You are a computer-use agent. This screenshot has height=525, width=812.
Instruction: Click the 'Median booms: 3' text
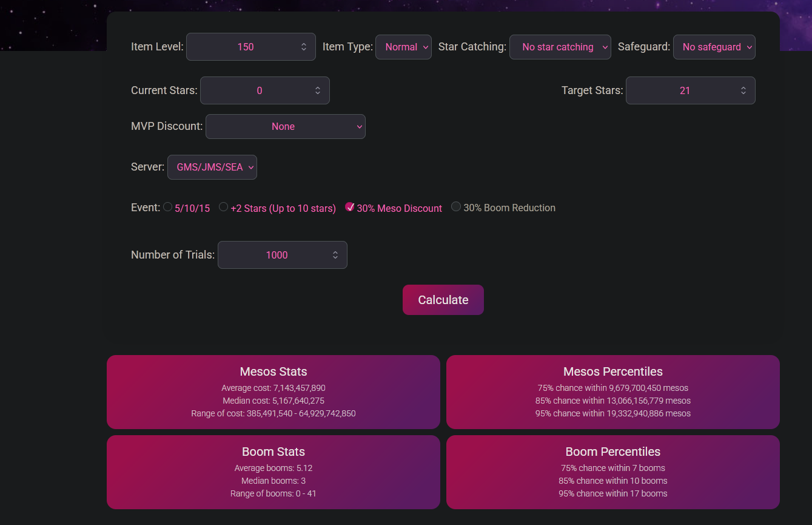pos(273,481)
